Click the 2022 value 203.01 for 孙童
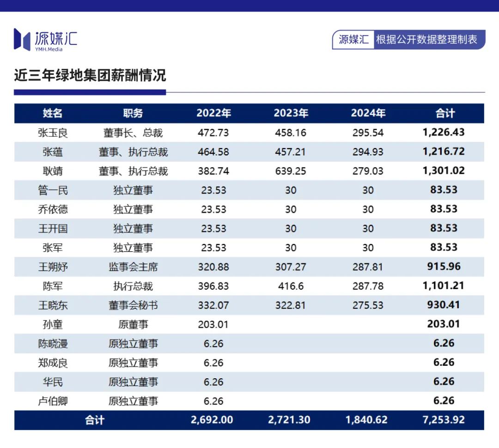 pyautogui.click(x=213, y=324)
